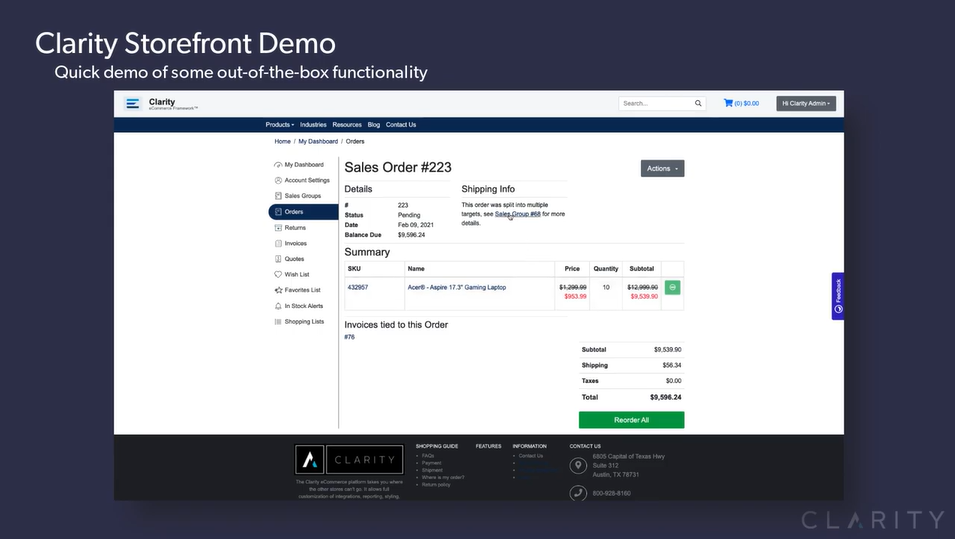The image size is (955, 539).
Task: Click the Sales Groups sidebar icon
Action: pos(278,196)
